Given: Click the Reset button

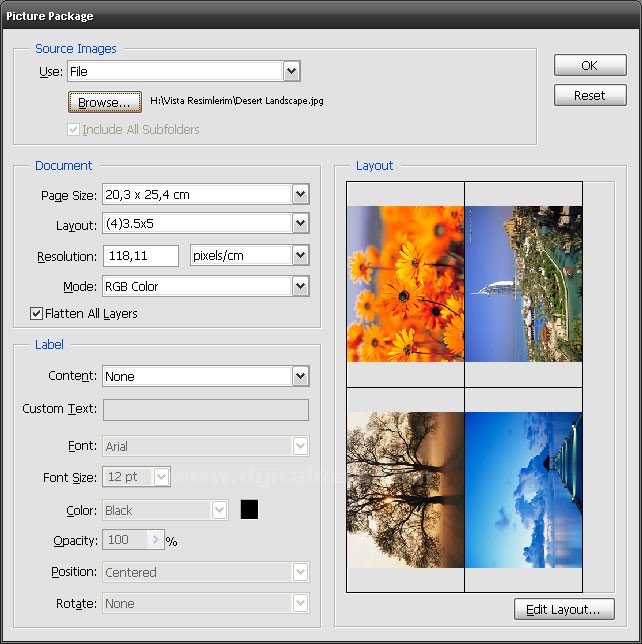Looking at the screenshot, I should click(x=590, y=95).
